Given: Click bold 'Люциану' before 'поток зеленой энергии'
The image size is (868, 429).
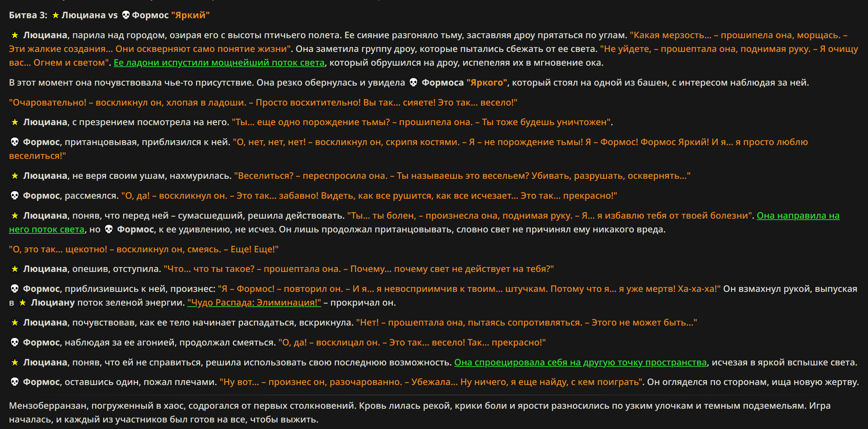Looking at the screenshot, I should coord(53,302).
